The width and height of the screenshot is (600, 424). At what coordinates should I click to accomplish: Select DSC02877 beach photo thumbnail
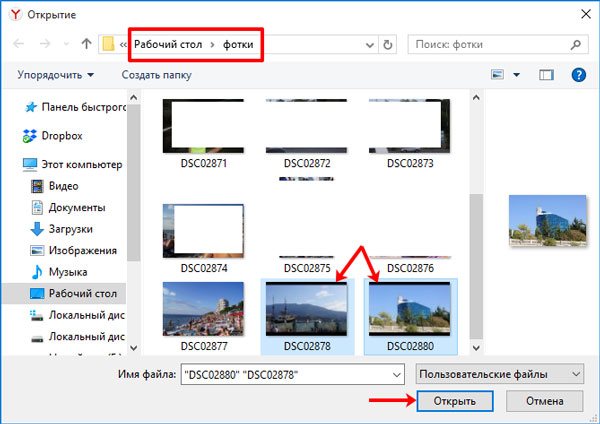pyautogui.click(x=203, y=309)
